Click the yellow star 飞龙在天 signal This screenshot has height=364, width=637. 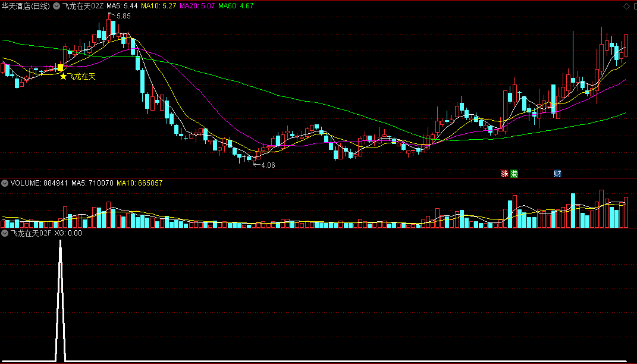click(x=77, y=76)
